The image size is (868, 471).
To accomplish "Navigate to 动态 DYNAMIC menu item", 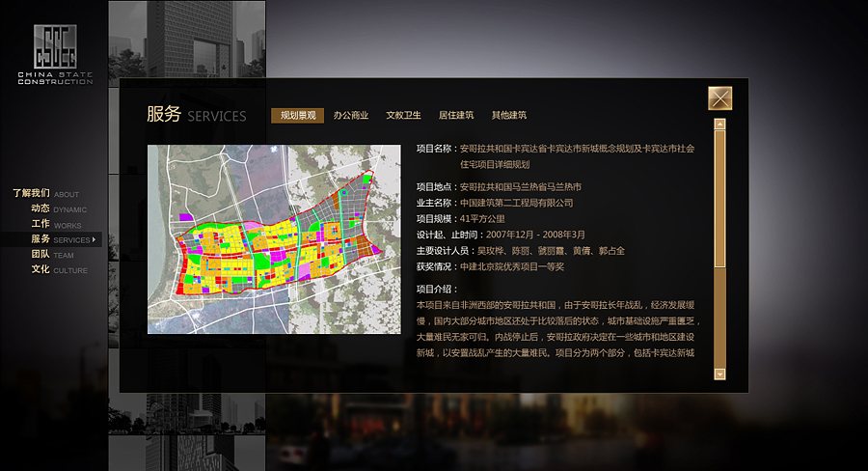I will tap(58, 208).
